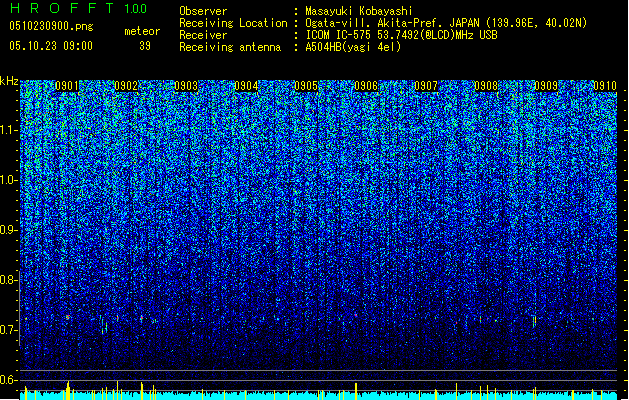The width and height of the screenshot is (629, 400).
Task: Click the 0.6 kHz axis tick label
Action: click(x=8, y=380)
